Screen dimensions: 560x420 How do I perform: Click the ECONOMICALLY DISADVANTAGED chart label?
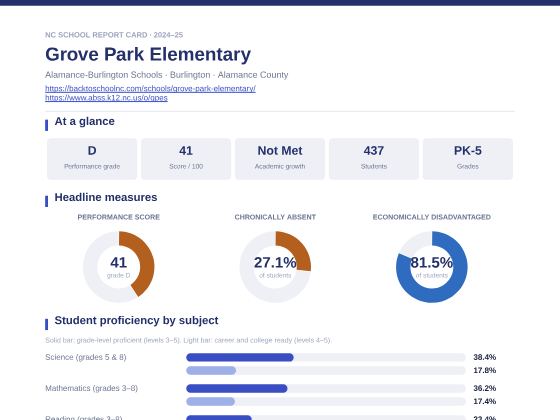click(432, 217)
